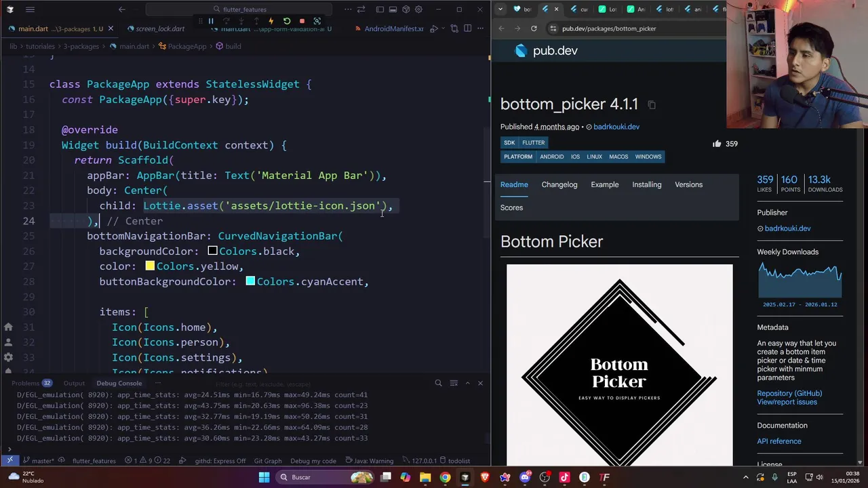Screen dimensions: 868x488
Task: Close the bottom panel with the X
Action: (x=480, y=383)
